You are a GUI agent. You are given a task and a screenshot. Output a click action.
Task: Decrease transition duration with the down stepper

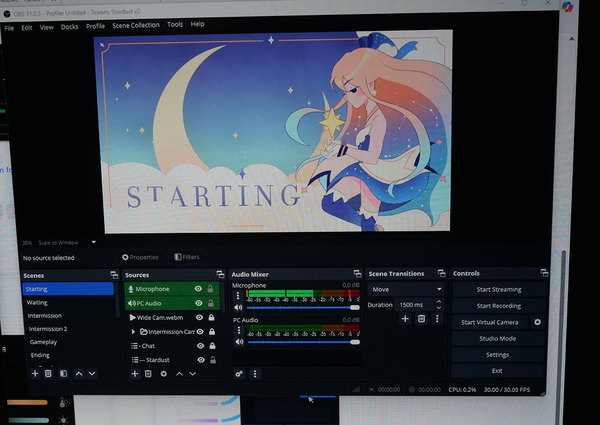(x=439, y=307)
